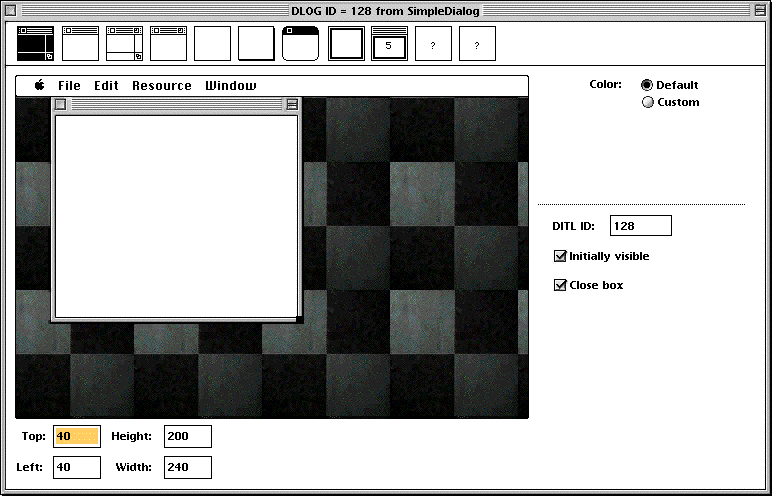Viewport: 772px width, 496px height.
Task: Pick the window style with scroll bar grow box
Action: click(x=124, y=44)
